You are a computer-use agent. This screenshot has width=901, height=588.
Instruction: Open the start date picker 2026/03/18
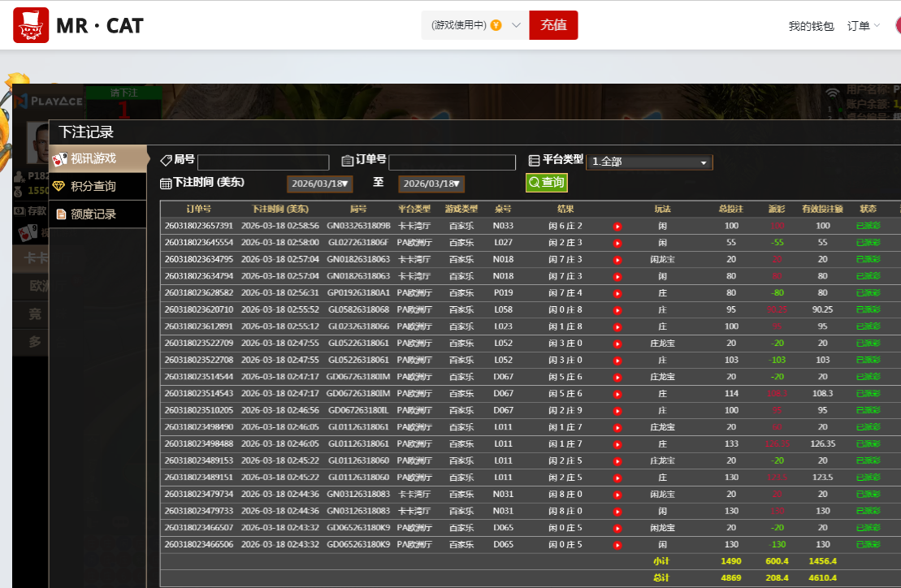319,184
